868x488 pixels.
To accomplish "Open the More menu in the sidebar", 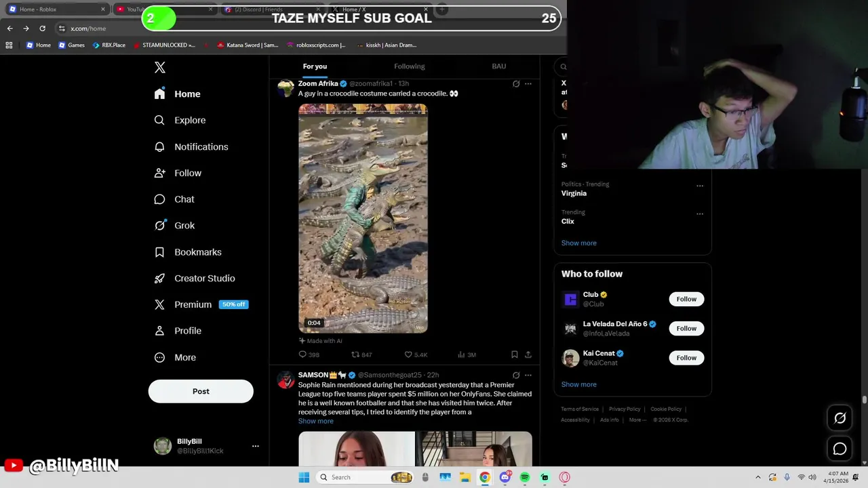I will click(x=175, y=357).
